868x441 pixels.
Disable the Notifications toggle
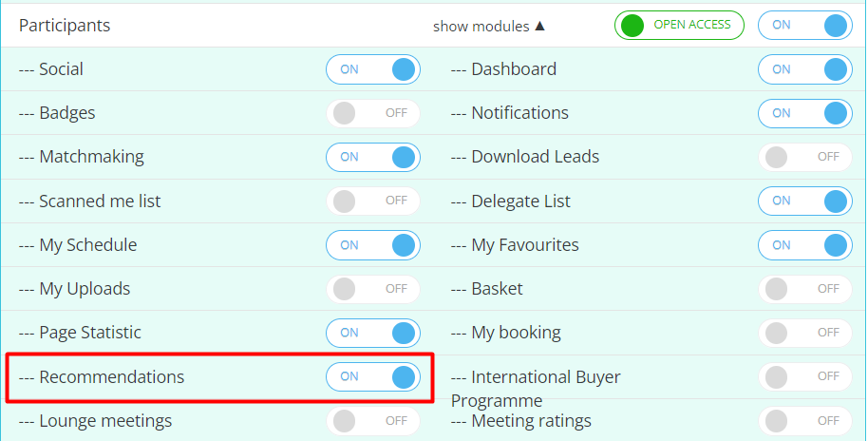click(x=804, y=113)
